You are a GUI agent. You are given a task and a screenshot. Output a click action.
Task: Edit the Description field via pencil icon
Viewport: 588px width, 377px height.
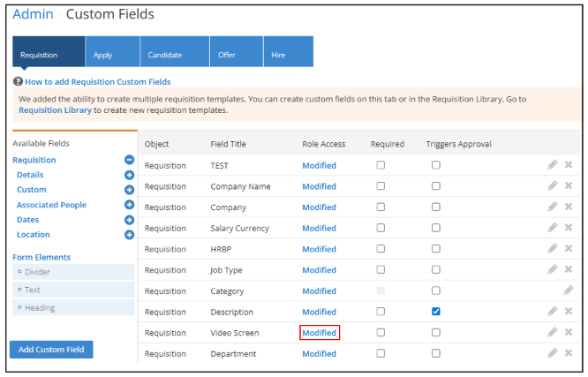point(553,312)
